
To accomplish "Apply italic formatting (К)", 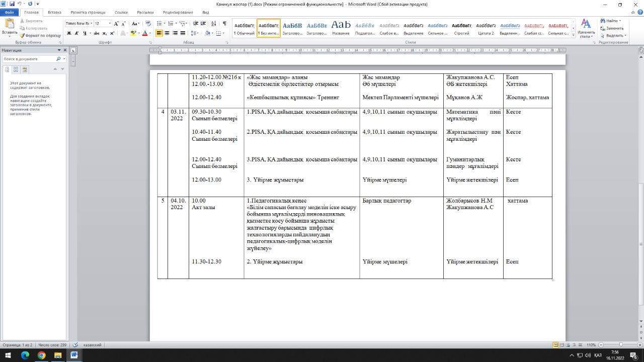I will 76,33.
